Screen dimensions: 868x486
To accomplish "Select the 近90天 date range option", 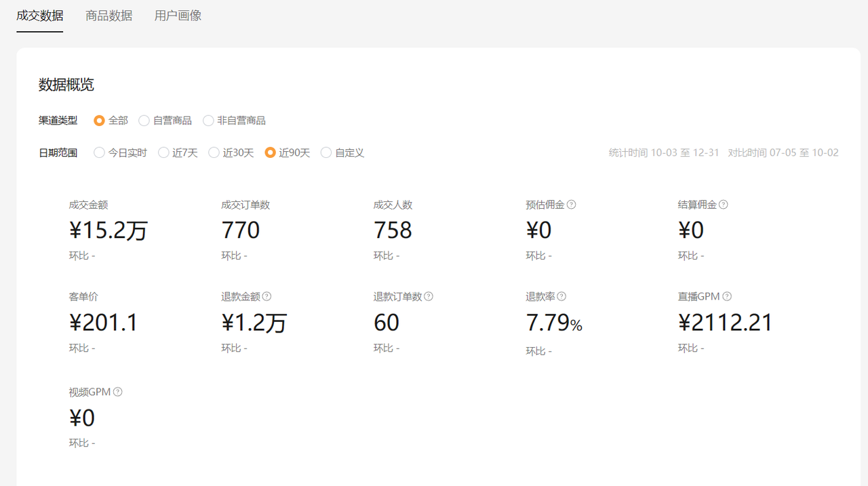I will (x=271, y=153).
